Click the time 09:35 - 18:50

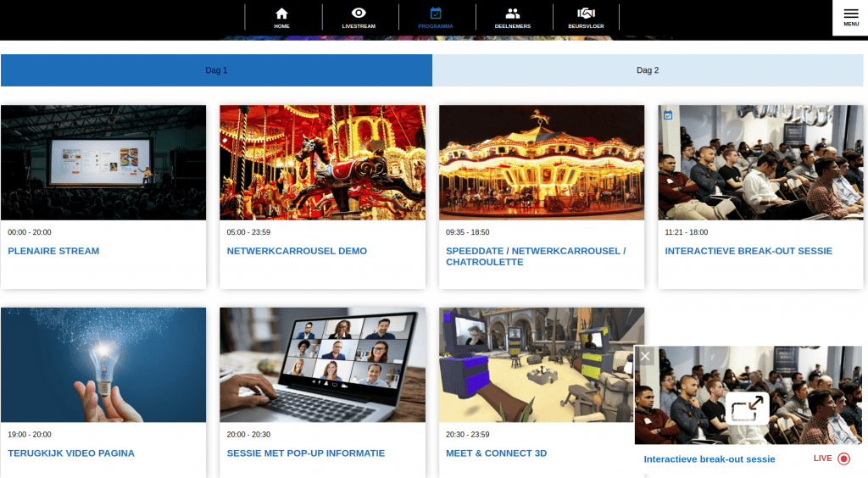tap(468, 232)
